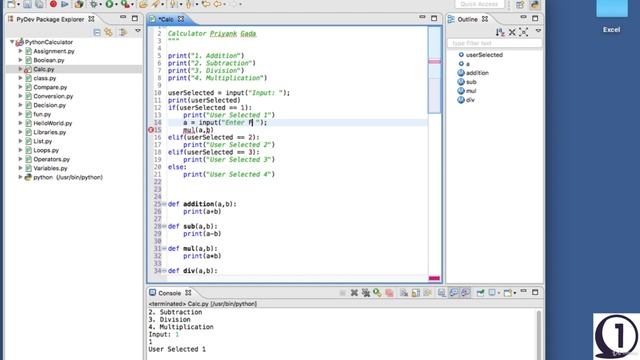Select Variables.py in Package Explorer
This screenshot has height=360, width=640.
coord(50,168)
